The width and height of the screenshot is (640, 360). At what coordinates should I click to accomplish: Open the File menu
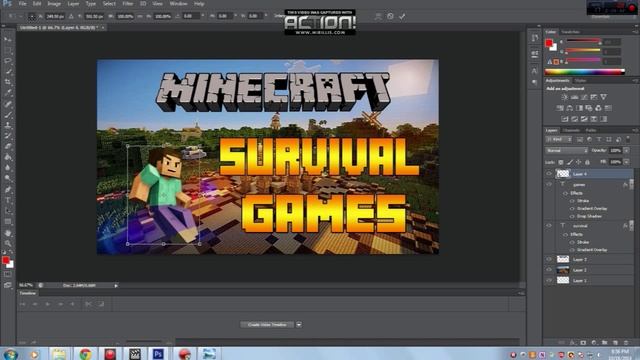[22, 4]
